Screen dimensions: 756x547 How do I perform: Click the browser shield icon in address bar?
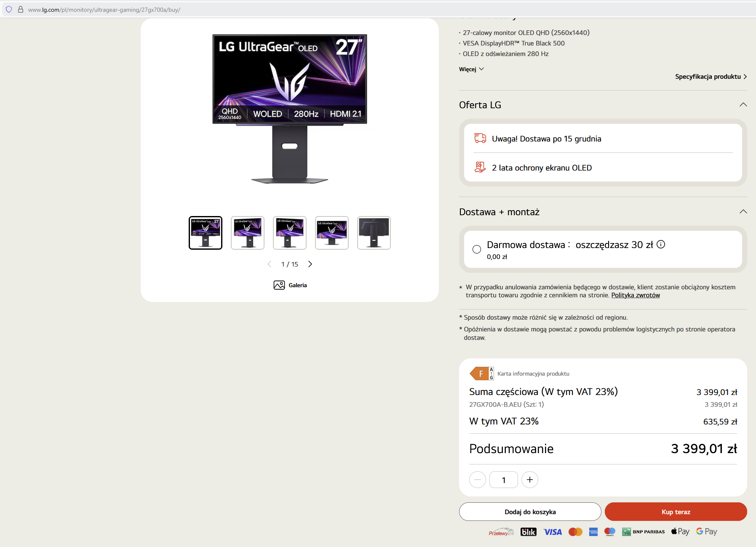click(9, 9)
